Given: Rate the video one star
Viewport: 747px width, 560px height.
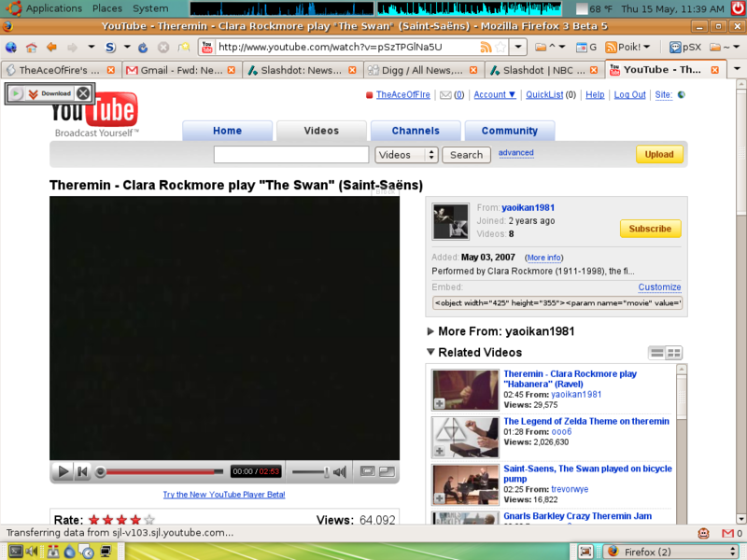Looking at the screenshot, I should tap(94, 520).
